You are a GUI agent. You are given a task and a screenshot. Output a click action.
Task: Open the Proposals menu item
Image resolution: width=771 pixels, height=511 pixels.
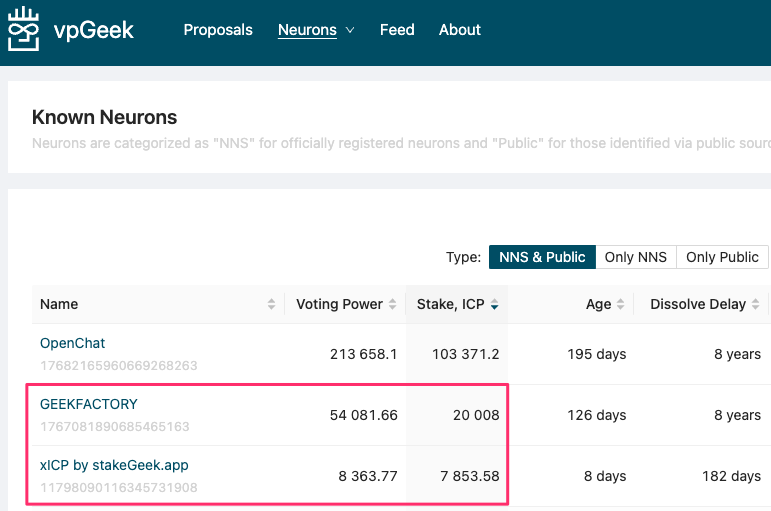(x=218, y=30)
